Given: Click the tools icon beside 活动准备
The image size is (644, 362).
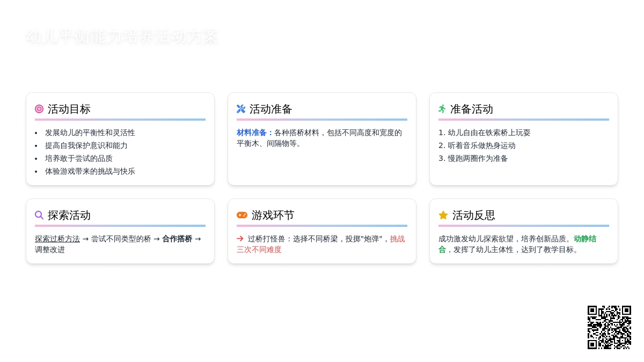Looking at the screenshot, I should tap(241, 109).
